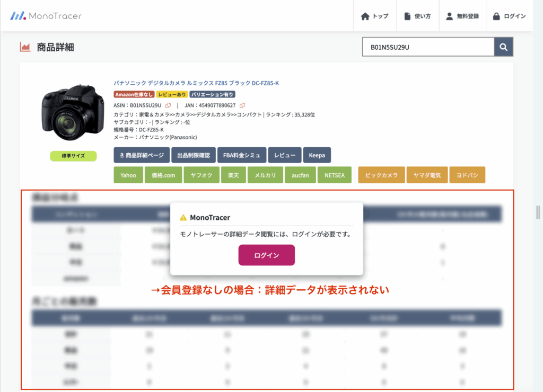Click the product title link

(196, 83)
